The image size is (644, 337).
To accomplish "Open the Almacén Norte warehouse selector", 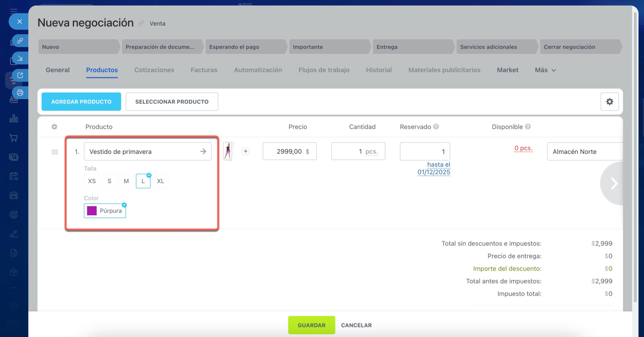I will pyautogui.click(x=584, y=151).
